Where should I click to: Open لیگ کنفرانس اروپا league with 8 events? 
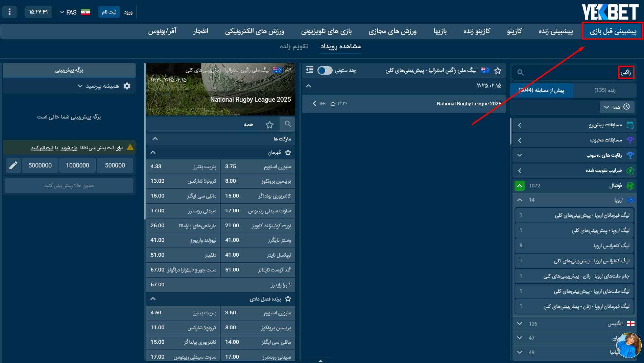click(574, 245)
